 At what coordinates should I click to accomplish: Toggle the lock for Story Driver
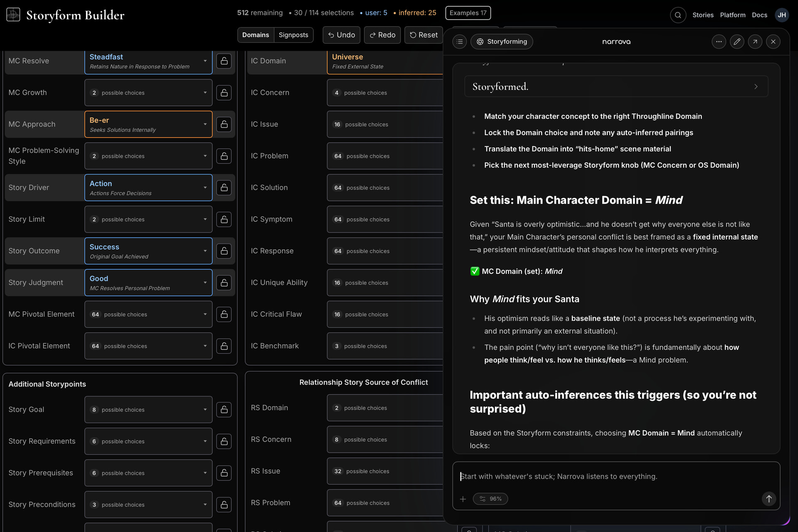224,187
